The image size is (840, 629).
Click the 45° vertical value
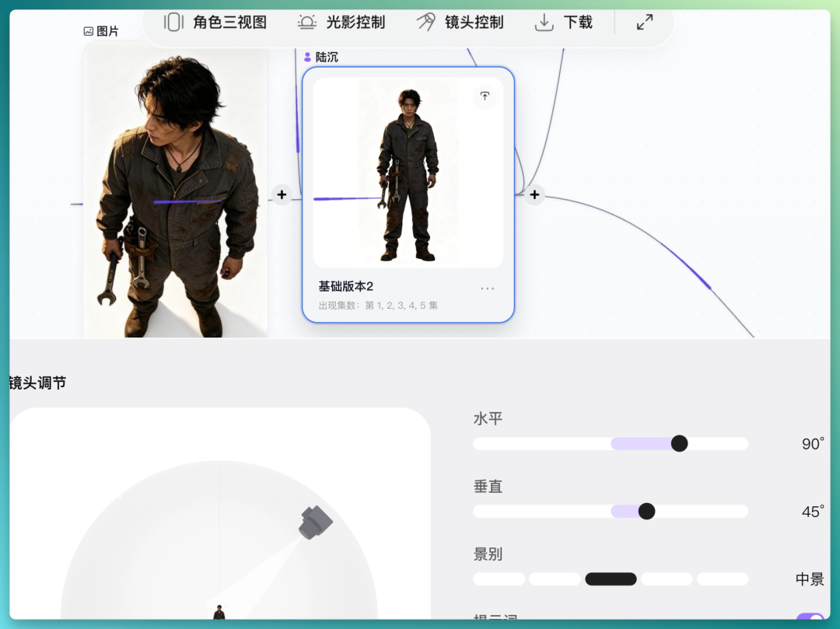(813, 512)
